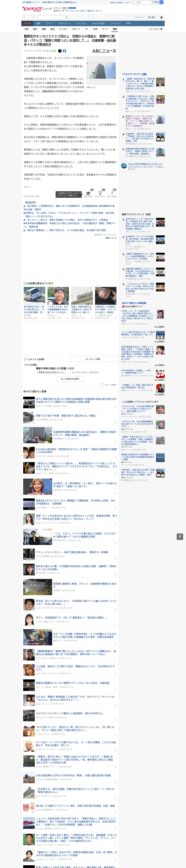Image resolution: width=186 pixels, height=868 pixels.
Task: Open related link about ボンカレー 値上げ
Action: pyautogui.click(x=65, y=220)
